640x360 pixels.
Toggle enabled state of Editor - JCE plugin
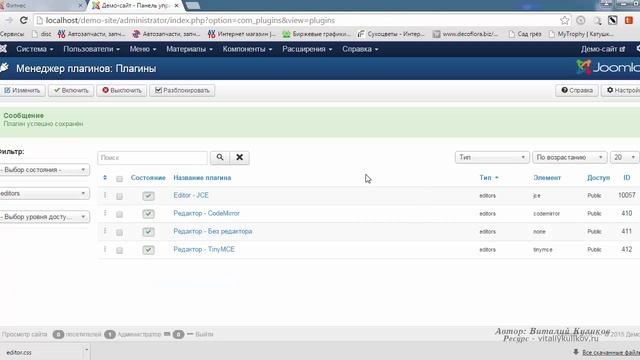[148, 196]
